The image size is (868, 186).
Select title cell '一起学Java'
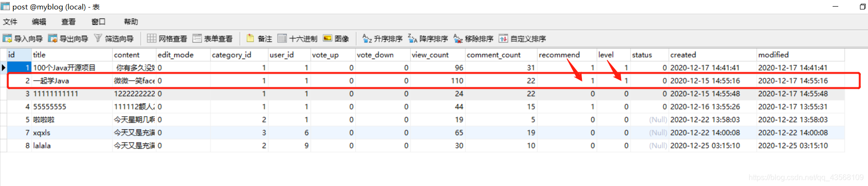(72, 81)
